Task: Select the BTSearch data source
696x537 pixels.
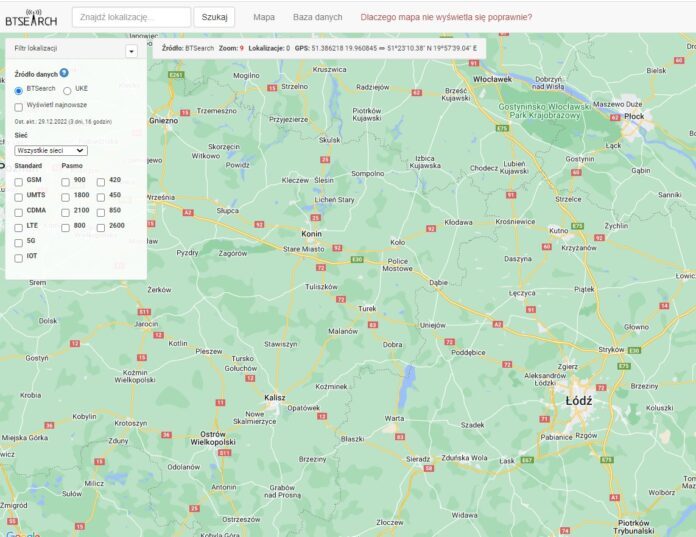Action: click(19, 89)
